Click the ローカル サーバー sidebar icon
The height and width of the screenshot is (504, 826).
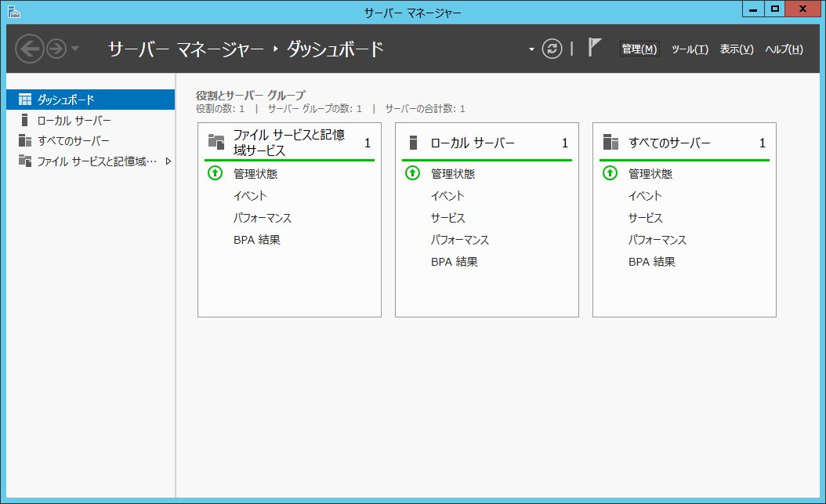click(25, 121)
